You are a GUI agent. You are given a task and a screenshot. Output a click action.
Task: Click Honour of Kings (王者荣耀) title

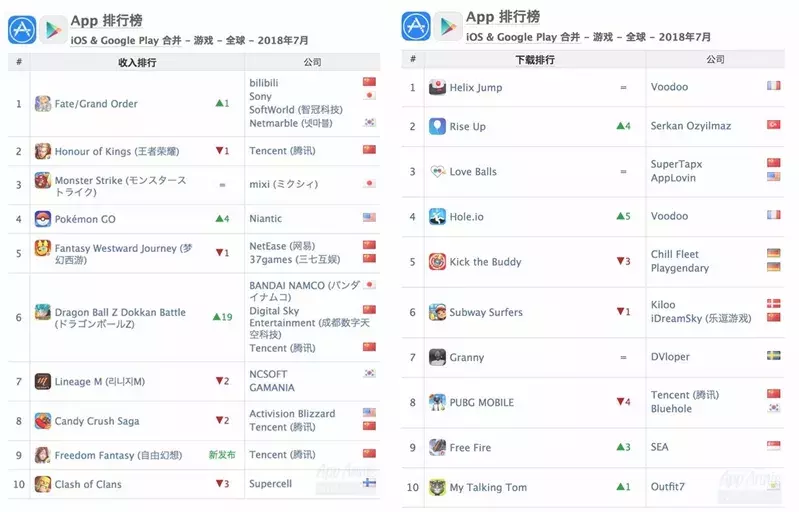click(x=117, y=151)
